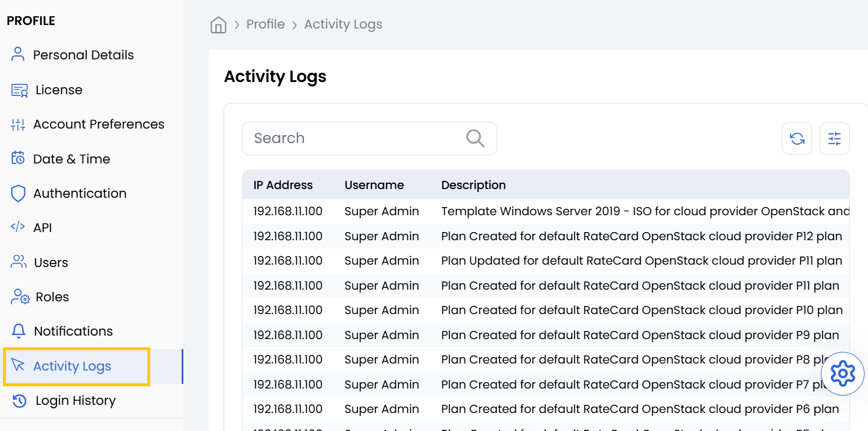
Task: Select the Activity Logs cursor icon
Action: [18, 366]
